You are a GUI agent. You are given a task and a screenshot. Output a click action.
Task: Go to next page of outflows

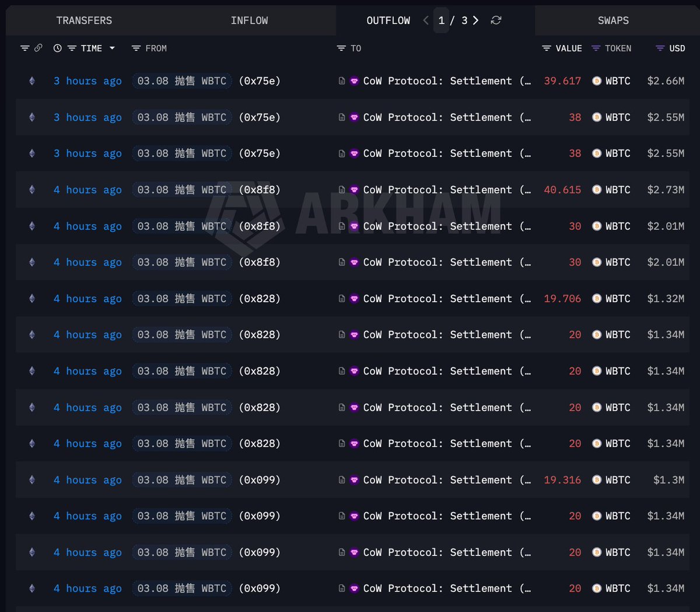coord(476,20)
